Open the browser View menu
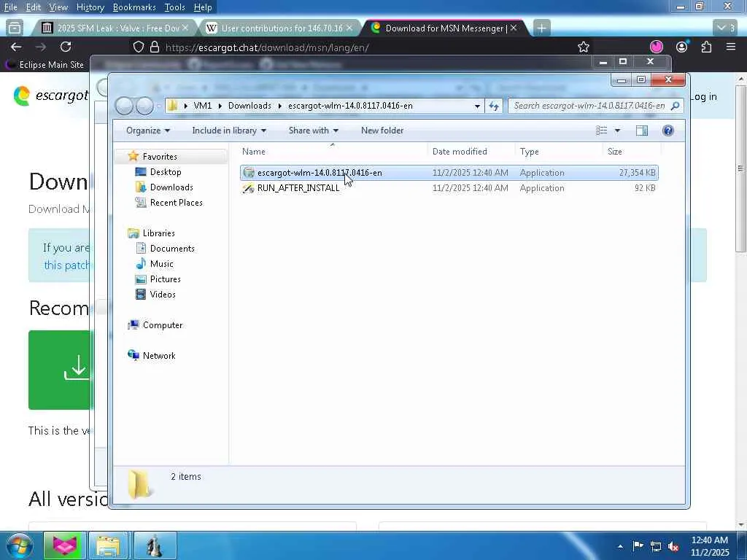The image size is (747, 560). click(58, 7)
